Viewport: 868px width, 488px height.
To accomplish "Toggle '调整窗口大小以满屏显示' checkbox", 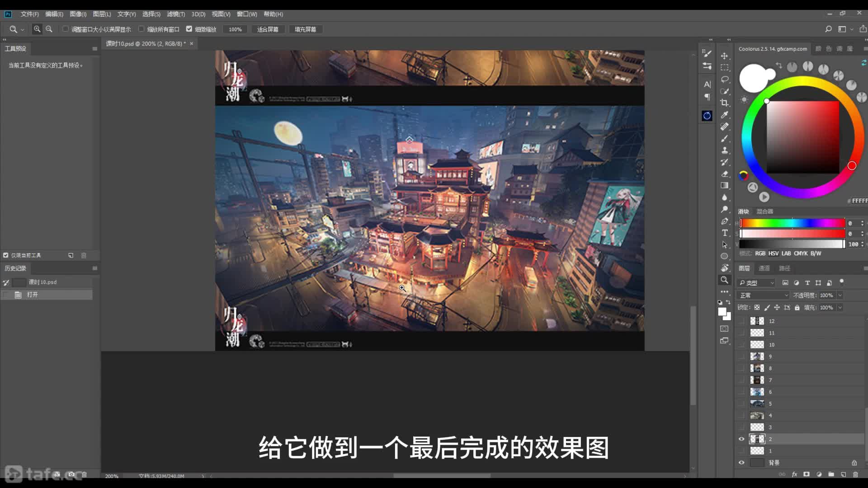I will tap(66, 29).
